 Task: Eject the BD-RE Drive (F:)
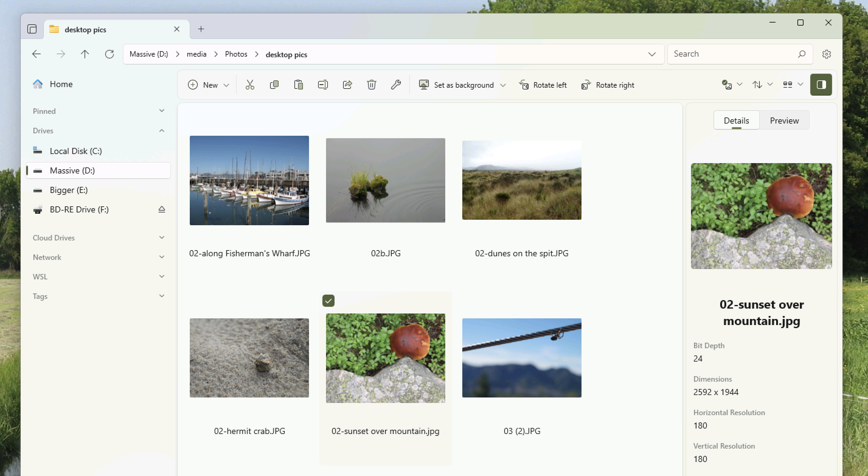pyautogui.click(x=162, y=209)
